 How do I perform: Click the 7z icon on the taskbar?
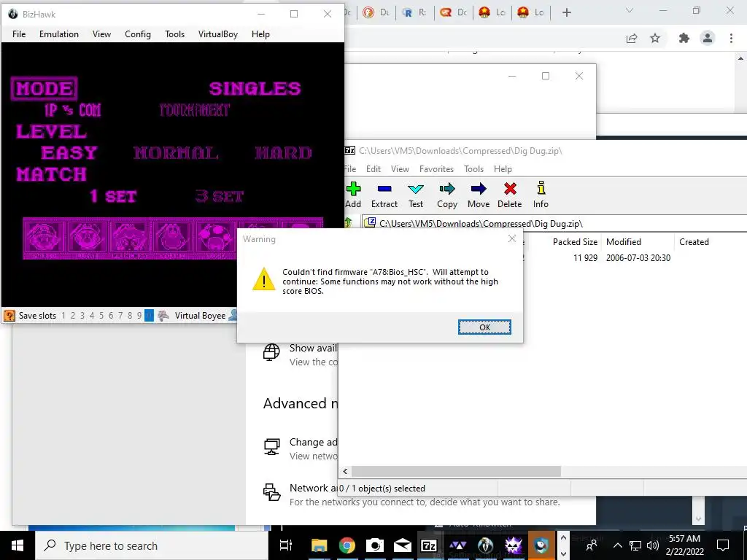(429, 545)
